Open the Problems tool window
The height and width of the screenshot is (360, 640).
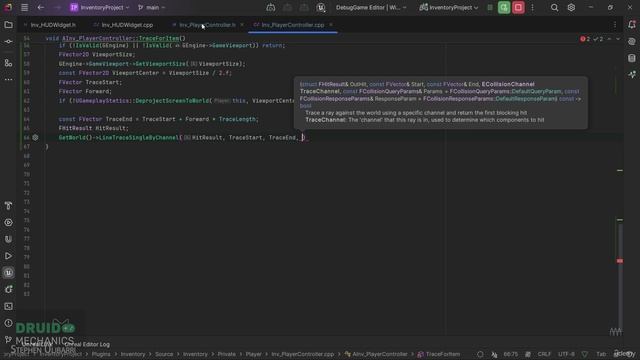[x=8, y=323]
